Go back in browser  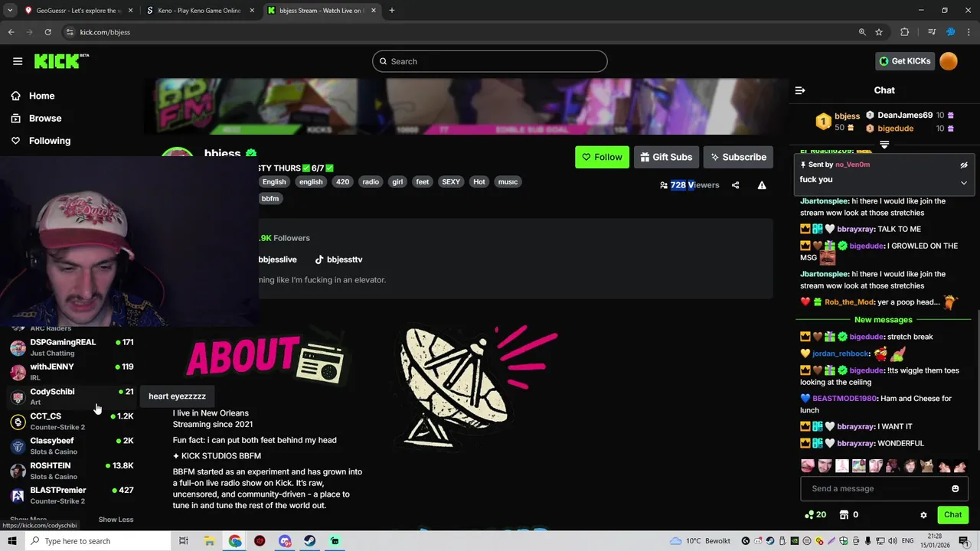pyautogui.click(x=11, y=32)
